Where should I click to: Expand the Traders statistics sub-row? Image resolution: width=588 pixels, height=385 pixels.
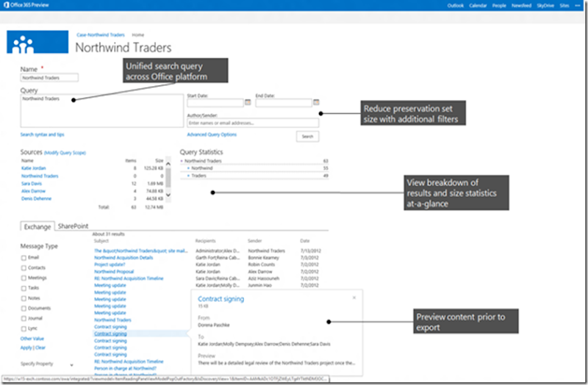tap(188, 176)
